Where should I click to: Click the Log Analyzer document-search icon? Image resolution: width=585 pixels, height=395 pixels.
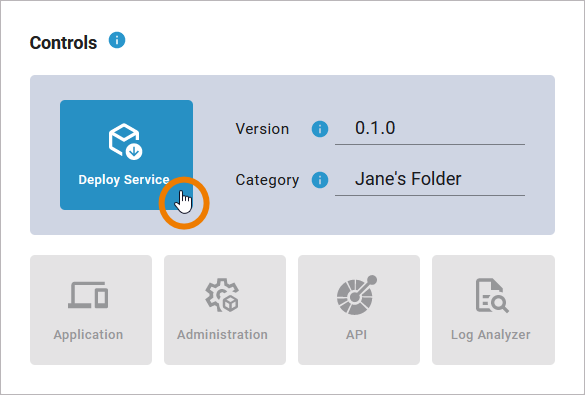pyautogui.click(x=492, y=295)
